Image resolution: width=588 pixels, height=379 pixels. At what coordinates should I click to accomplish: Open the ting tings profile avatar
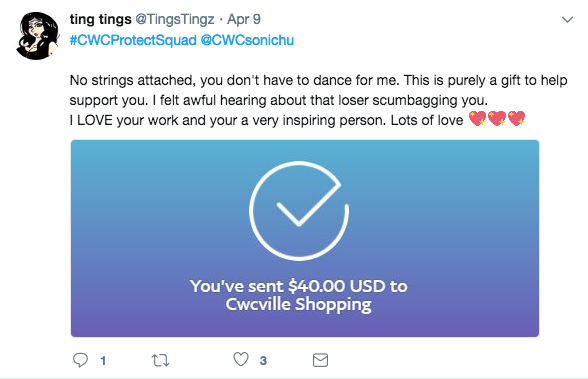click(x=38, y=36)
